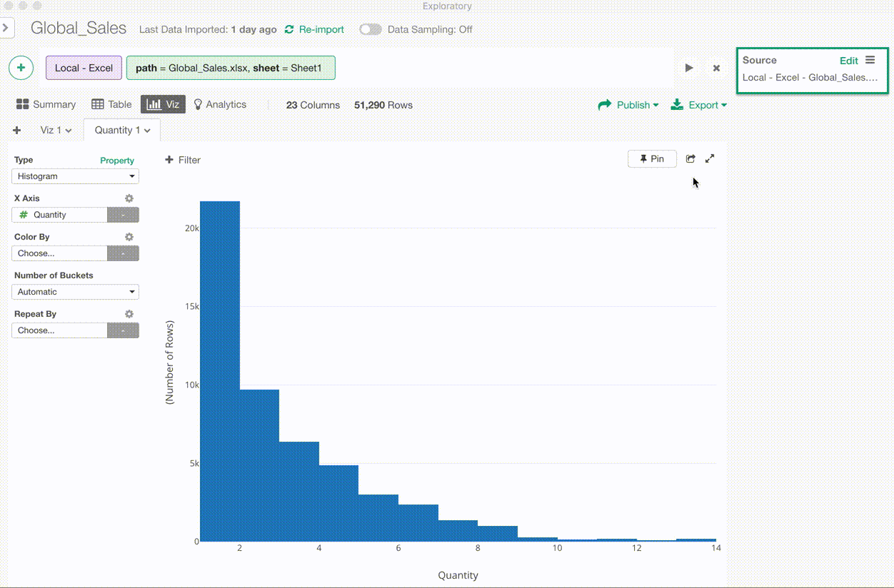The width and height of the screenshot is (894, 588).
Task: Click the X icon beside the run arrow
Action: click(716, 68)
